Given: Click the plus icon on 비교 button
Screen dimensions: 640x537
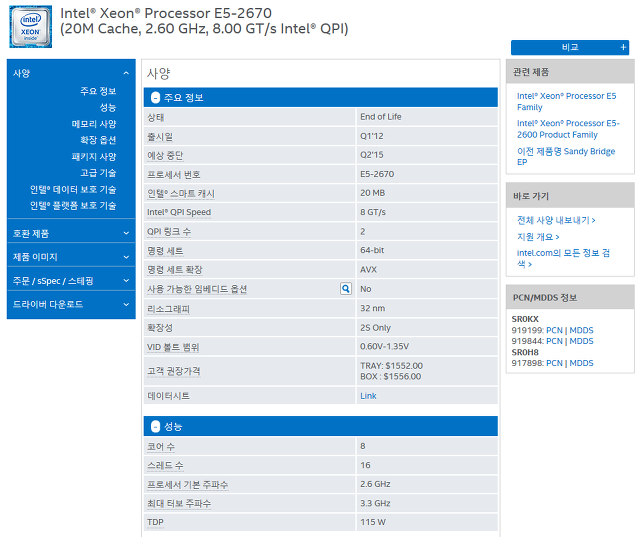Looking at the screenshot, I should 623,47.
